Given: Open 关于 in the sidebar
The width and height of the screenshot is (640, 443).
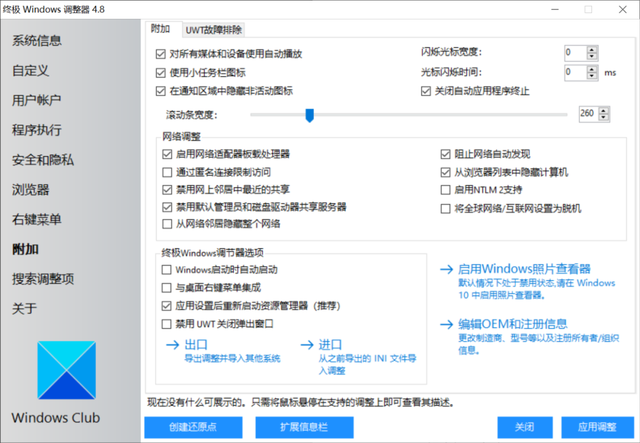Looking at the screenshot, I should coord(24,309).
